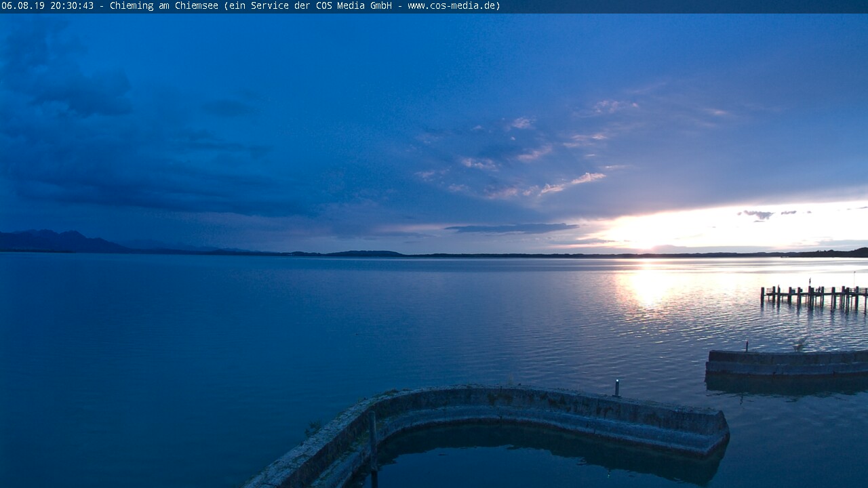Select the wooden pier on the right

(814, 296)
